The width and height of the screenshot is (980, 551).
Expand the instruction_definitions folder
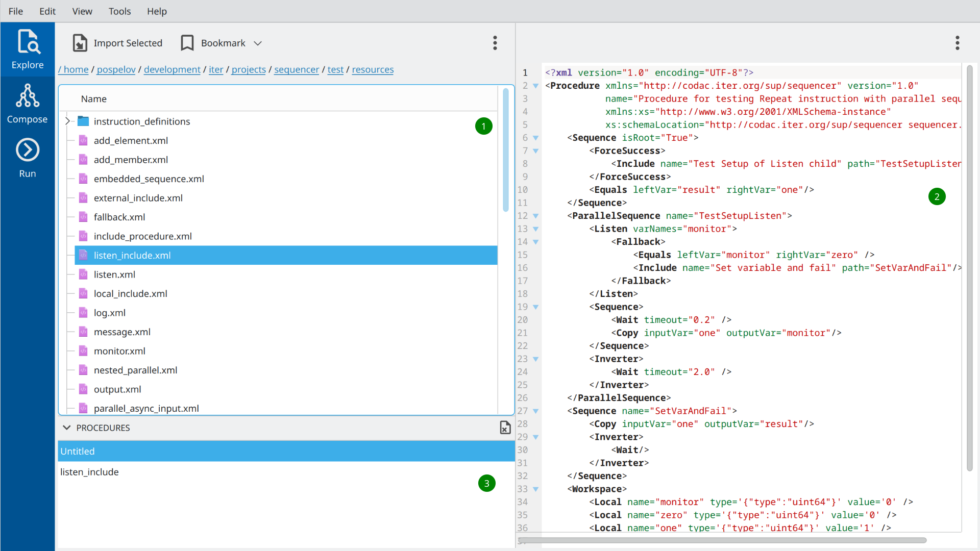[67, 121]
